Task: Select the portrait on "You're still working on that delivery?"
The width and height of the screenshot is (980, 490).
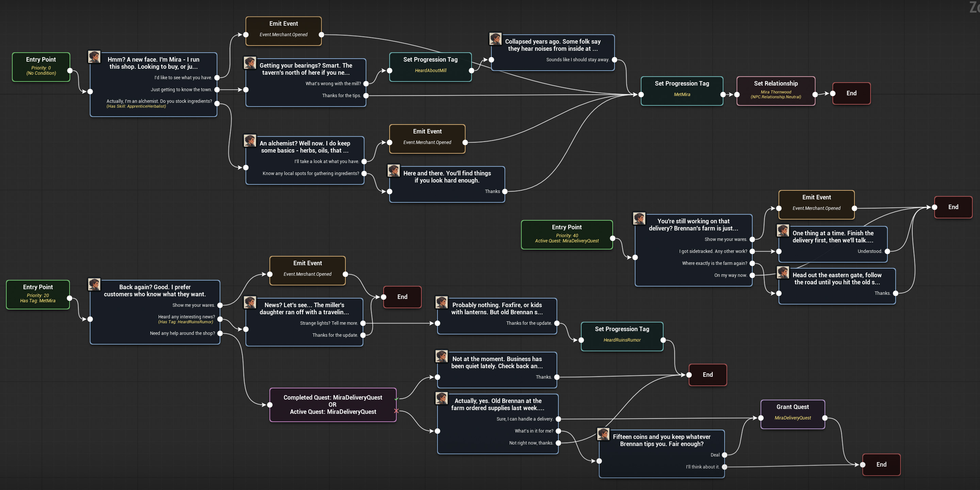Action: (x=639, y=219)
